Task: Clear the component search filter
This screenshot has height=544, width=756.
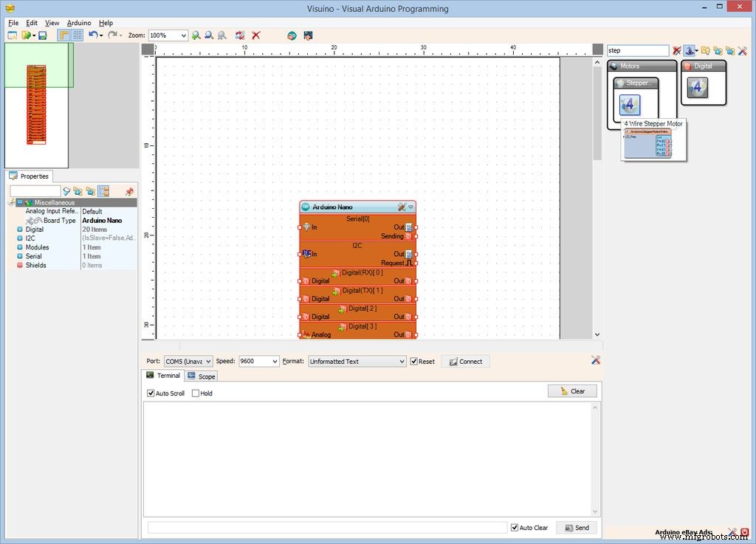Action: pyautogui.click(x=676, y=51)
